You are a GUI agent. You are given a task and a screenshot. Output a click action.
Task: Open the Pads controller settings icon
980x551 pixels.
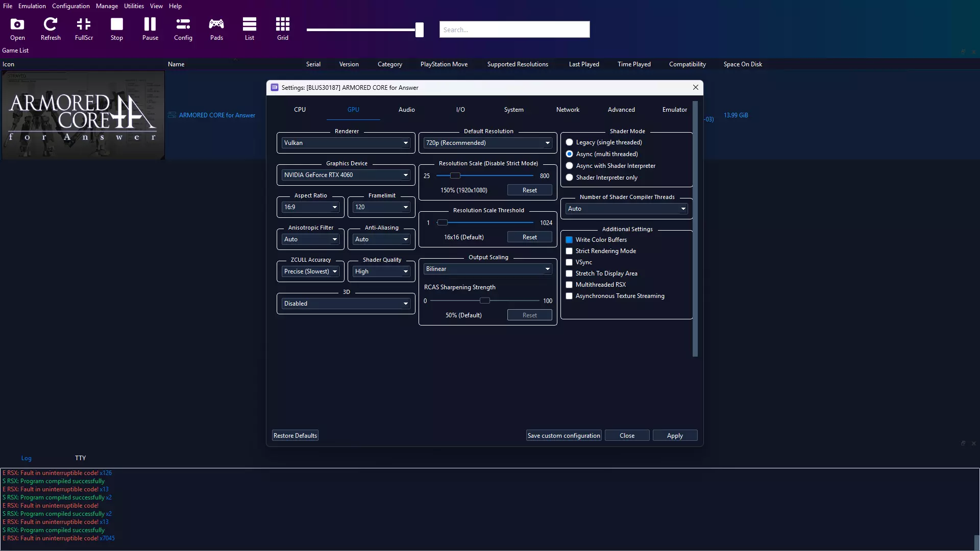click(x=216, y=29)
